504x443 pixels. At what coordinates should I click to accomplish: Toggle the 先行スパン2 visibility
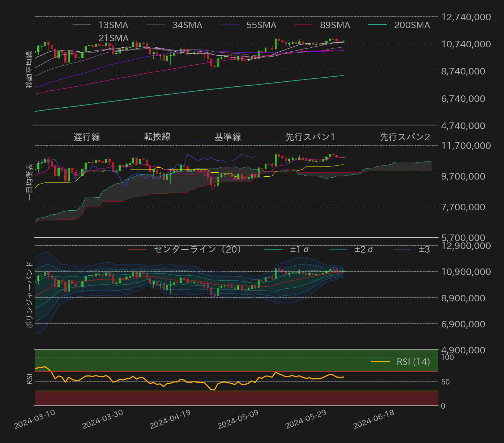click(x=405, y=137)
